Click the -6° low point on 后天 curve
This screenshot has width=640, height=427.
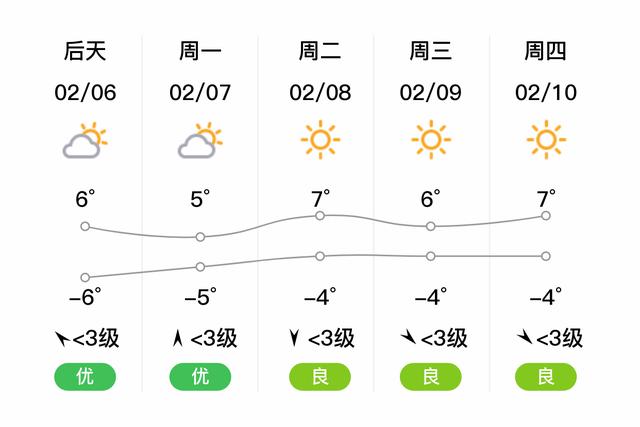[85, 278]
